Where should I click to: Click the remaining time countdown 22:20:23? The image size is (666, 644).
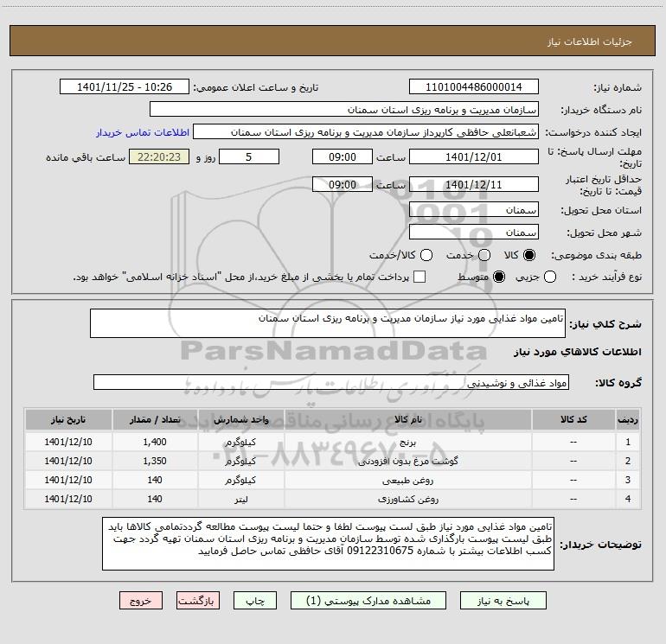tap(159, 156)
